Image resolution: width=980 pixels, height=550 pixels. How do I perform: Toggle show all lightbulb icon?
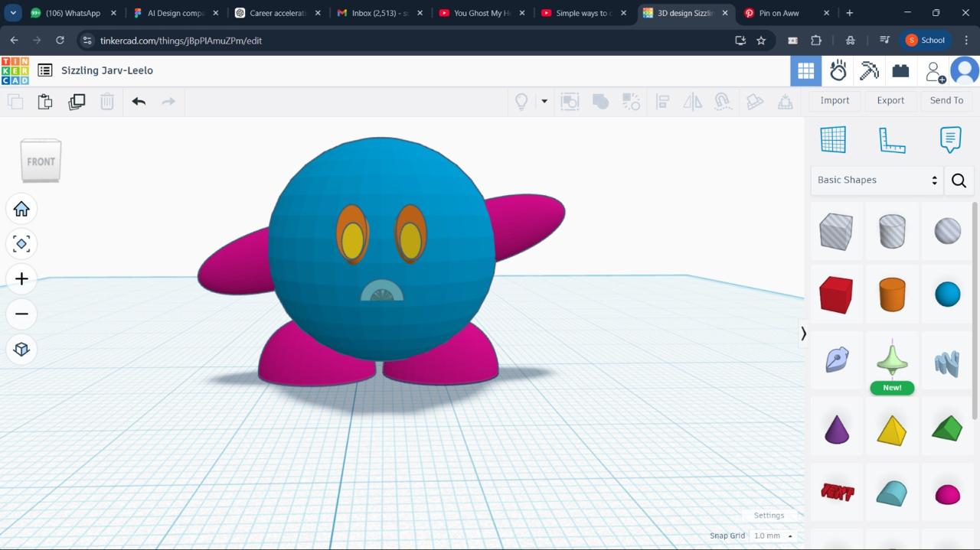pos(521,101)
